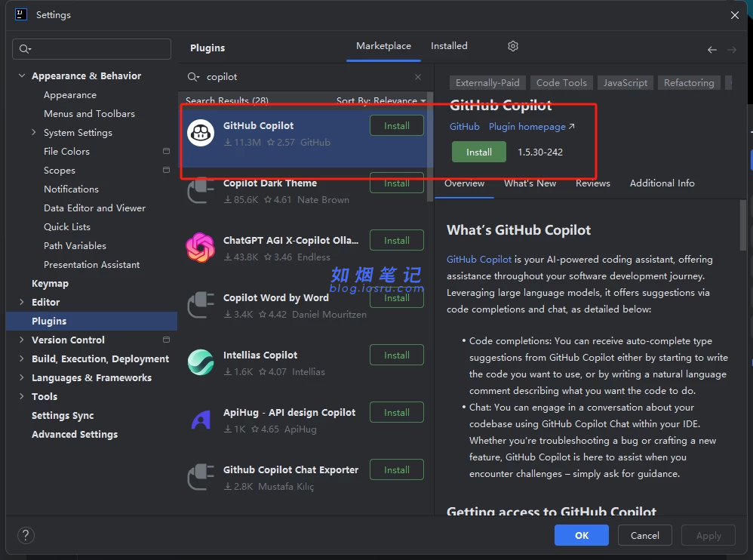
Task: Click the GitHub vendor link
Action: click(464, 126)
